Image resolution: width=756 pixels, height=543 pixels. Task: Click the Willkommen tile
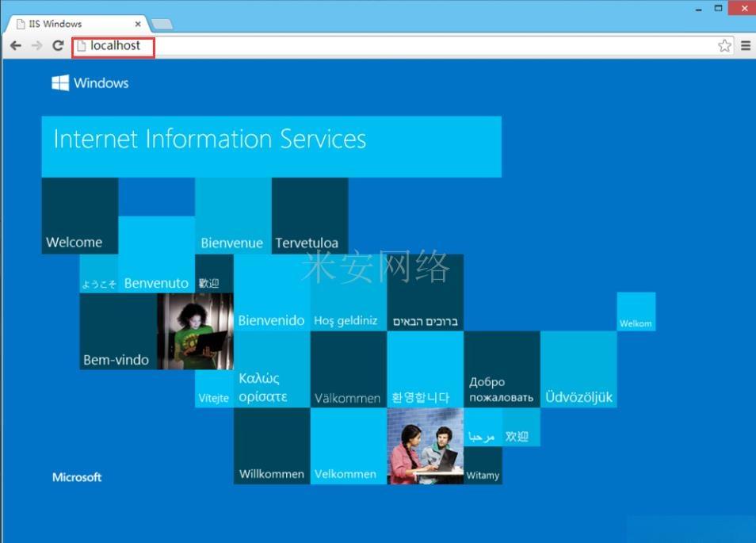tap(272, 446)
